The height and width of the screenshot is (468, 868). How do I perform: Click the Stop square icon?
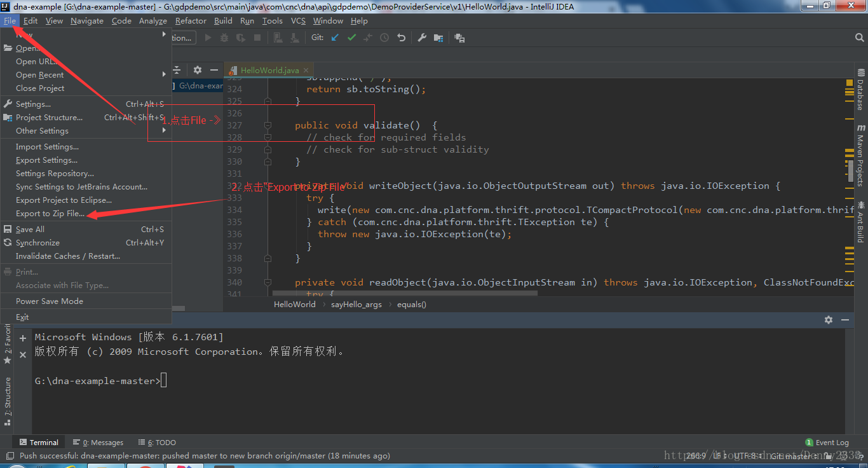pos(257,38)
